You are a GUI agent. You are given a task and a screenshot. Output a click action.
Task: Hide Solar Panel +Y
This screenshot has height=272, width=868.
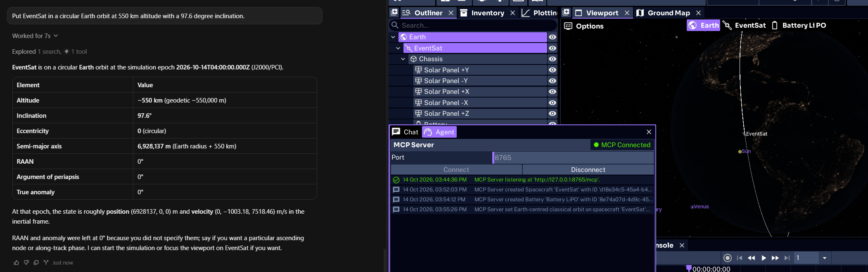point(553,70)
